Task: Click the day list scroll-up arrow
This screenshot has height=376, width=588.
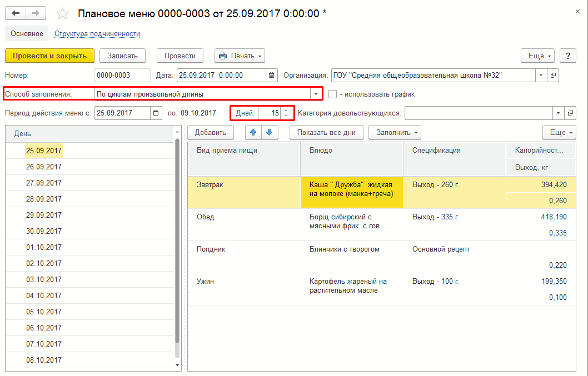Action: pyautogui.click(x=177, y=132)
